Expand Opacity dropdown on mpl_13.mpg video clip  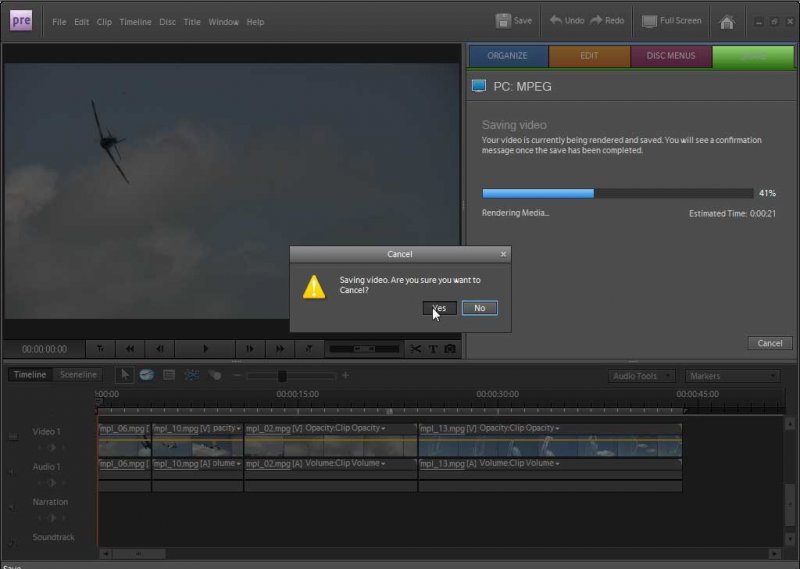(558, 429)
